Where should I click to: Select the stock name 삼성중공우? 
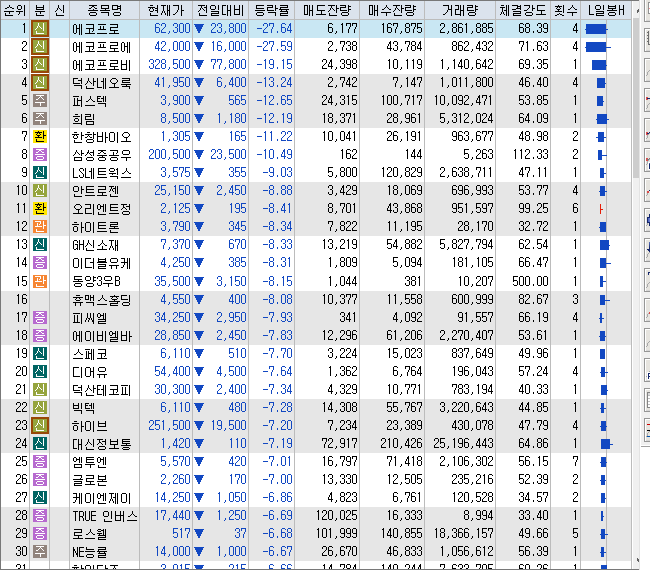[x=102, y=155]
